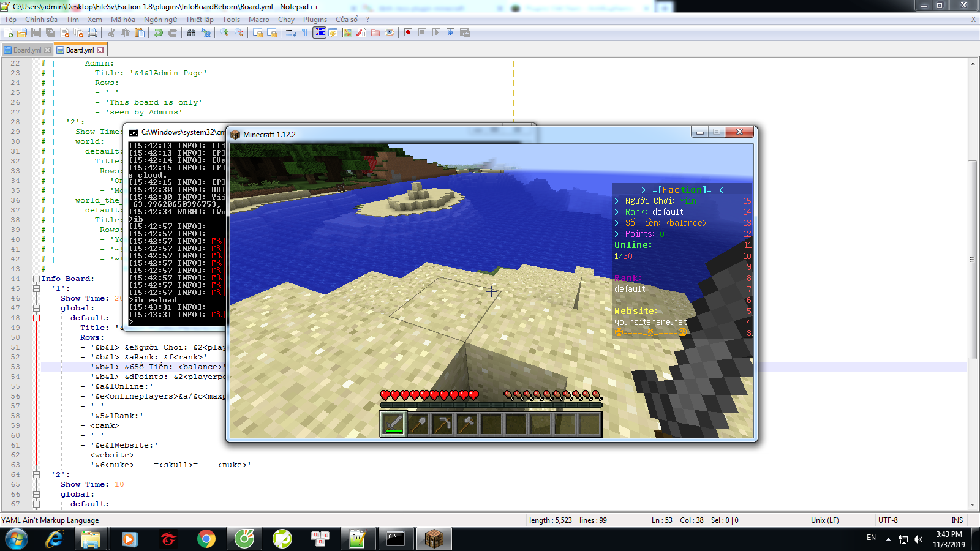Click the macro Playback icon

(437, 32)
